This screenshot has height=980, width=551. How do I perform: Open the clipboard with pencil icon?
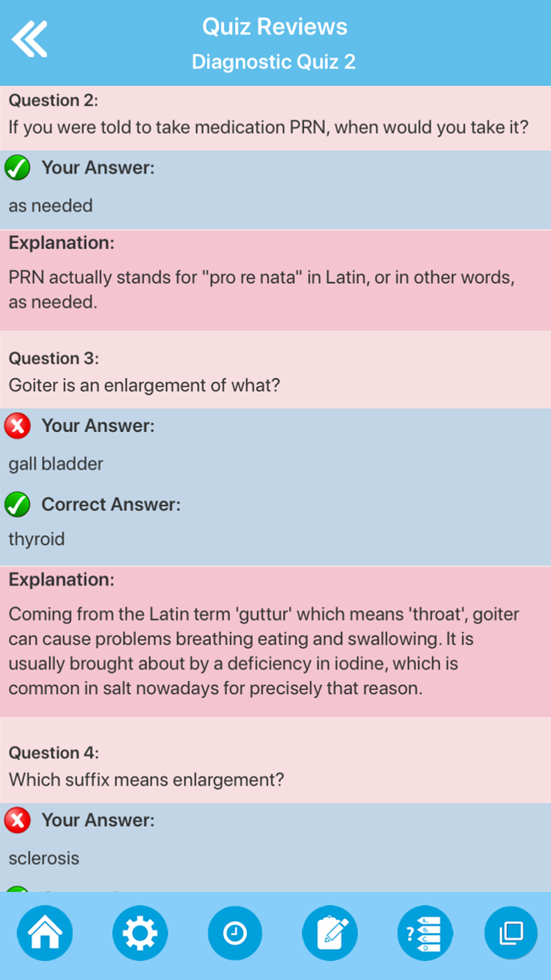[x=330, y=933]
